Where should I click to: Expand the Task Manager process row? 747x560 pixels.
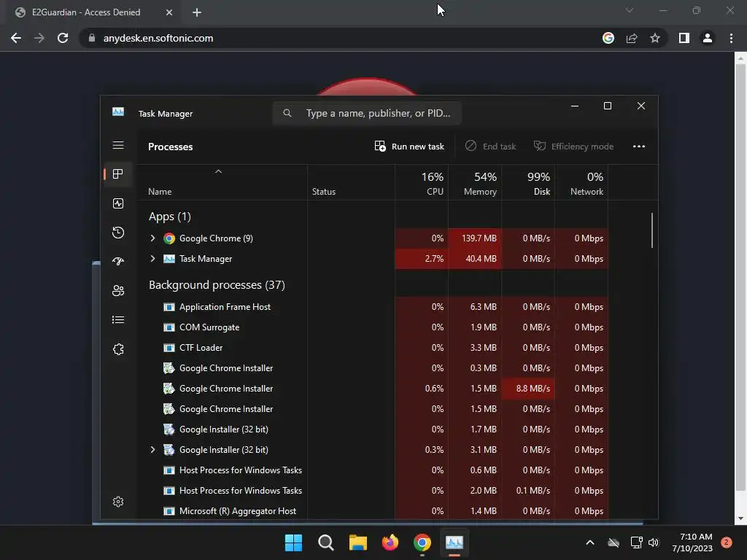coord(153,259)
